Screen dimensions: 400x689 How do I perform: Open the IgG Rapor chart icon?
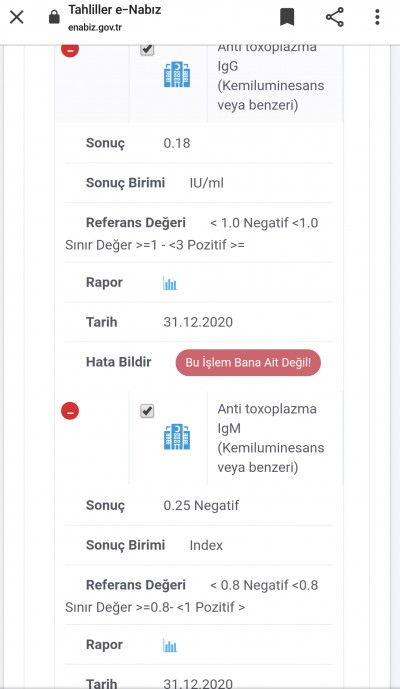(x=170, y=283)
